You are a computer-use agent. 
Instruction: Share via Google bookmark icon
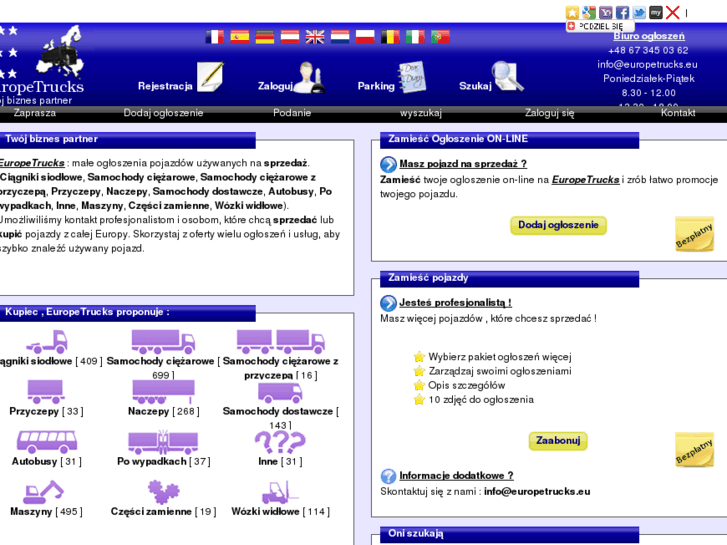[589, 13]
